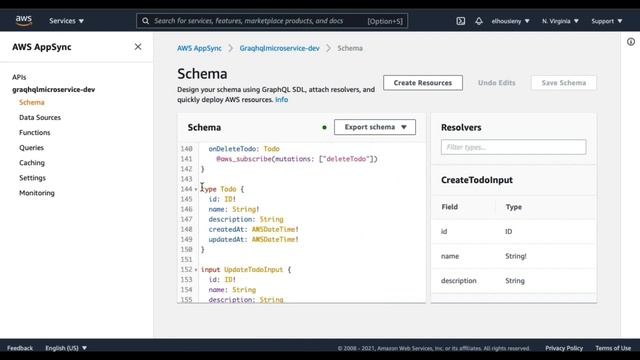Screen dimensions: 640x360
Task: Open the Export schema dropdown
Action: 375,127
